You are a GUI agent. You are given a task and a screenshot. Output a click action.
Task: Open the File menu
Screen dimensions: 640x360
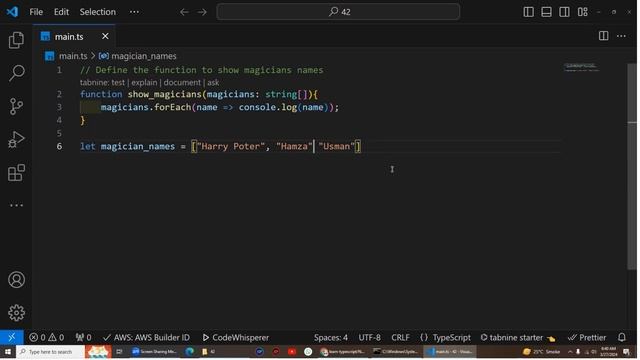point(36,12)
